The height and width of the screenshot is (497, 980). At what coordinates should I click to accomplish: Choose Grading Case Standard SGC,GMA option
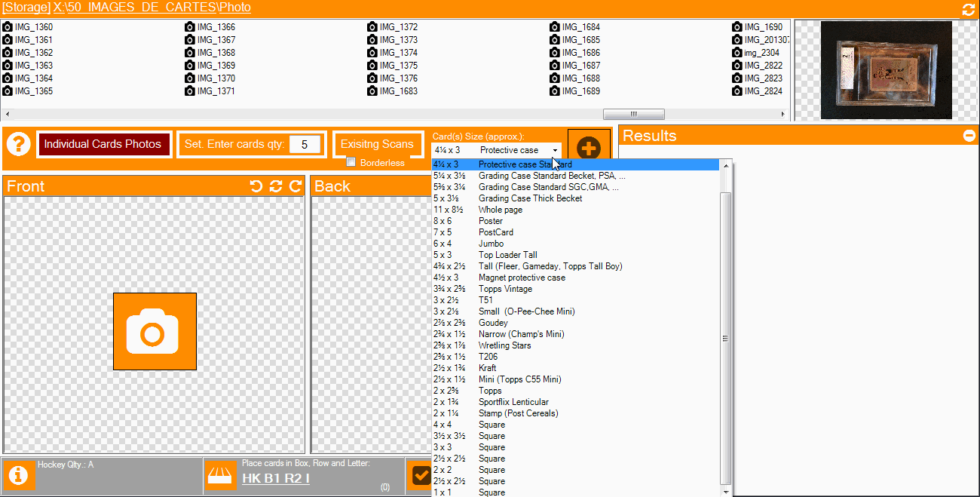(575, 187)
